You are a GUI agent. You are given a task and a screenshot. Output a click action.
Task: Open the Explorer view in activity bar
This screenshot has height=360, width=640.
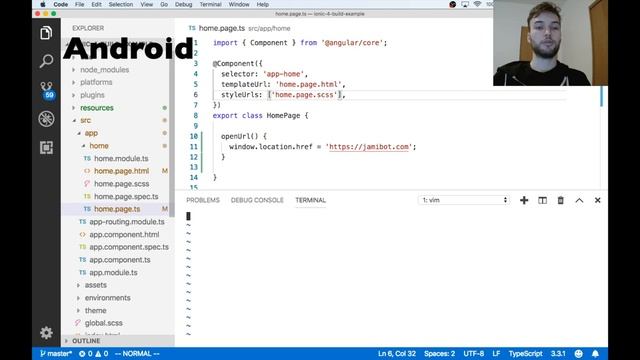(x=46, y=33)
